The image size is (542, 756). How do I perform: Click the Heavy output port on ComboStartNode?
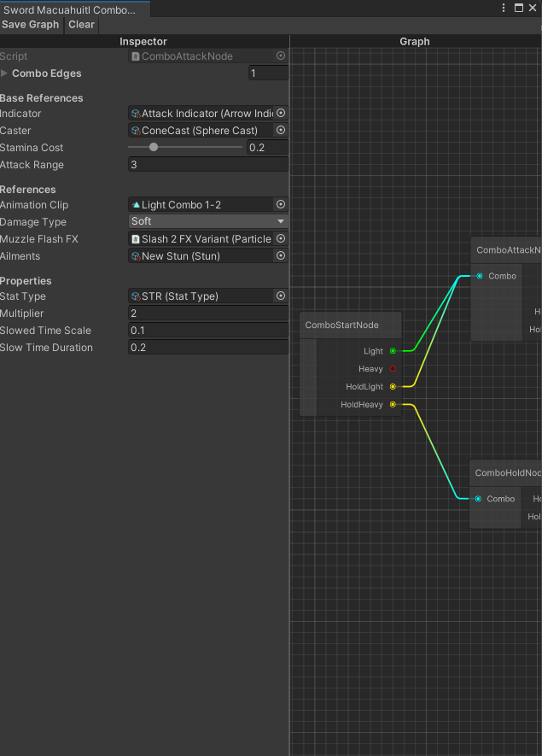coord(393,369)
